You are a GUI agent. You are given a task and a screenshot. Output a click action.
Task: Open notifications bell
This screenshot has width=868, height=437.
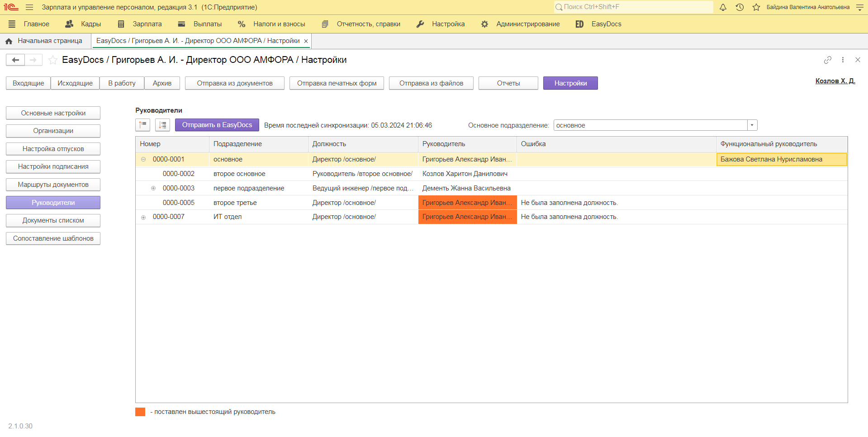(723, 7)
